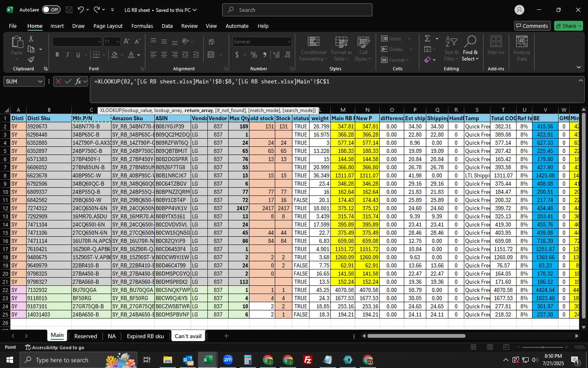Click the Analyze Data button

click(521, 49)
